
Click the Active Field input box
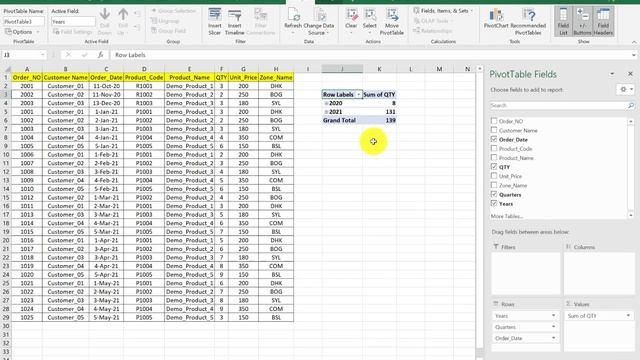pyautogui.click(x=73, y=21)
